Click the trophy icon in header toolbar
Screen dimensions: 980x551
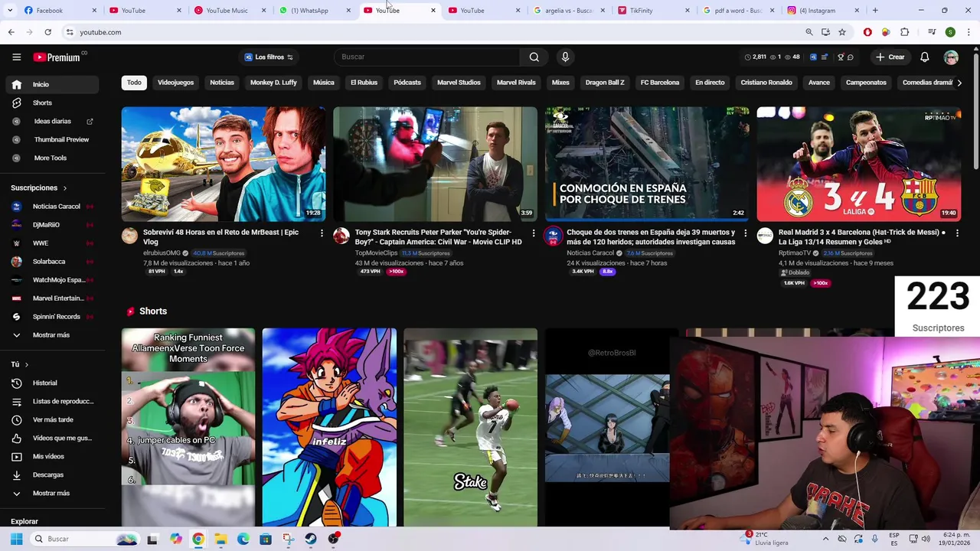(841, 57)
